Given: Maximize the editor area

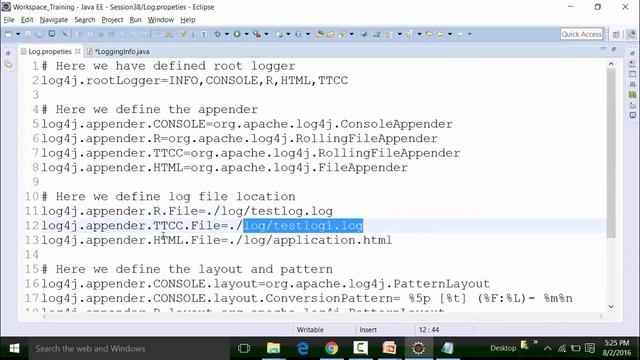Looking at the screenshot, I should pos(613,49).
